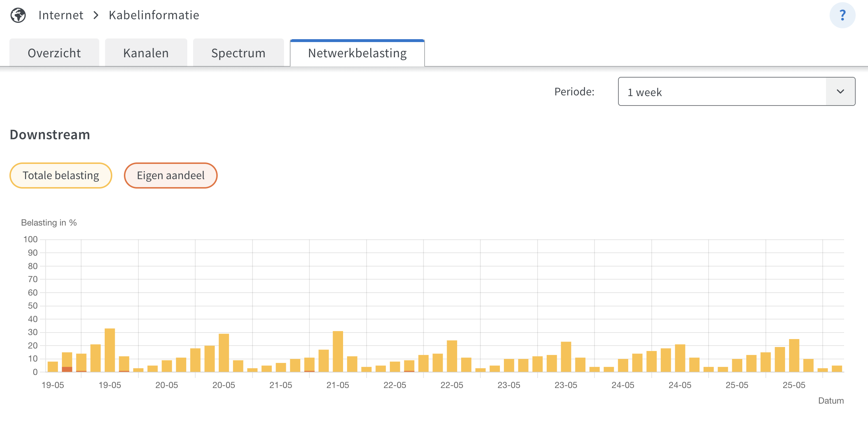Click the highest bar on 25-05
The image size is (868, 425).
[794, 355]
